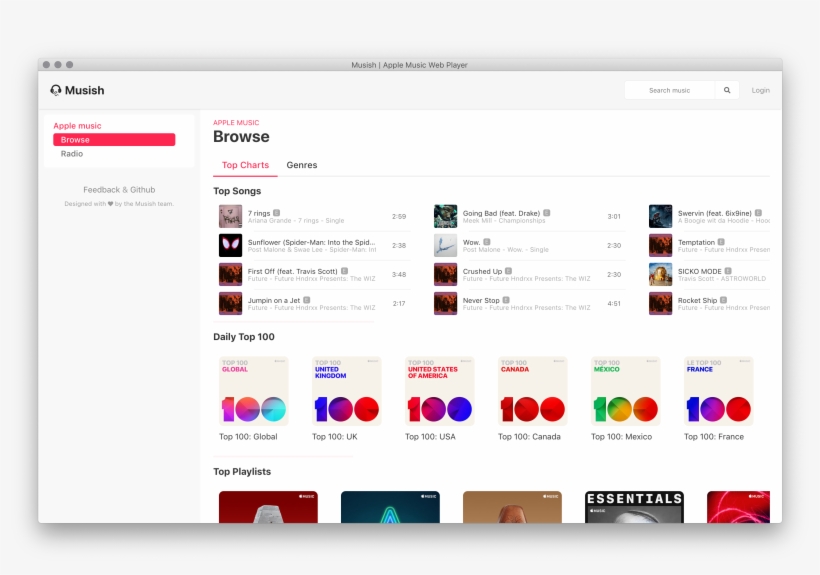This screenshot has height=575, width=820.
Task: Click Crushed Up album artwork
Action: point(446,274)
